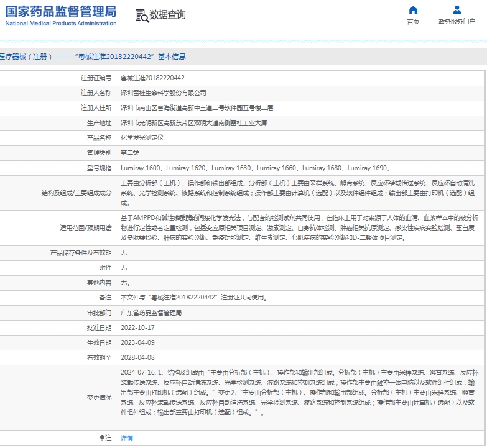The image size is (487, 448).
Task: Select 深圳雷杜生命科学股份有限公司 registrant name
Action: coord(164,93)
